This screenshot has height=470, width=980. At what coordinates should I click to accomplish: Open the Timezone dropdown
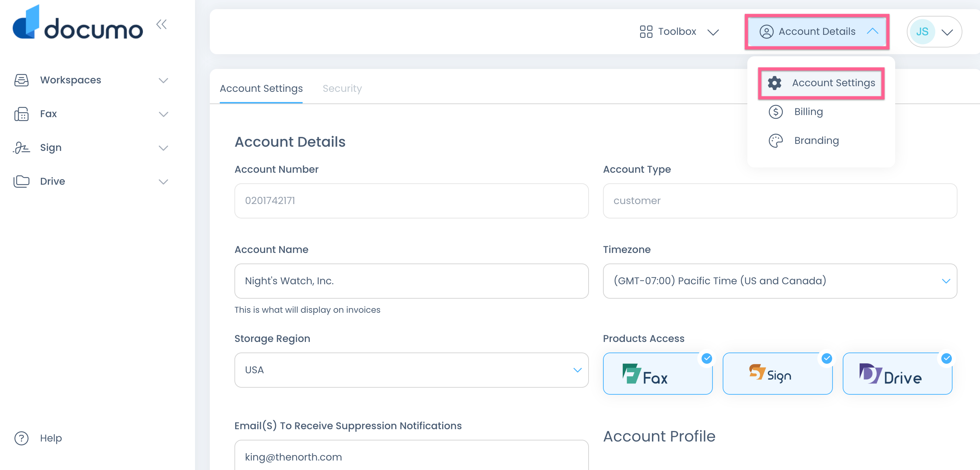(x=779, y=281)
